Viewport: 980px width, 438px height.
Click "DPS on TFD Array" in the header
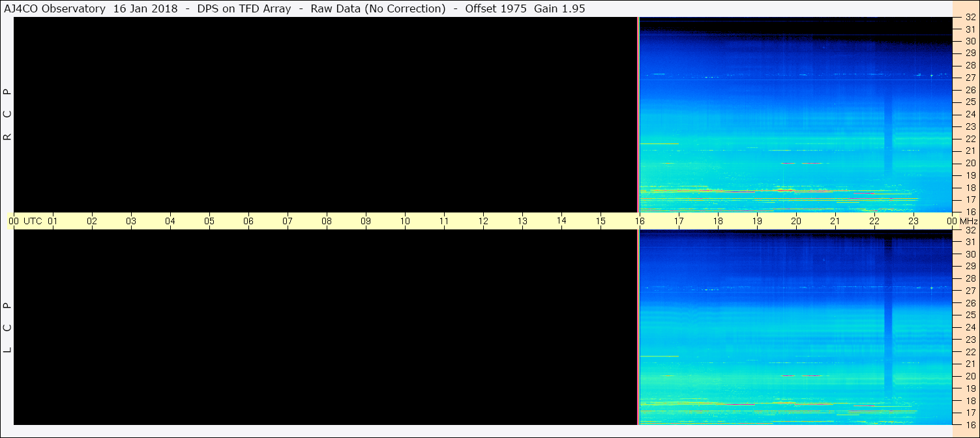coord(244,8)
